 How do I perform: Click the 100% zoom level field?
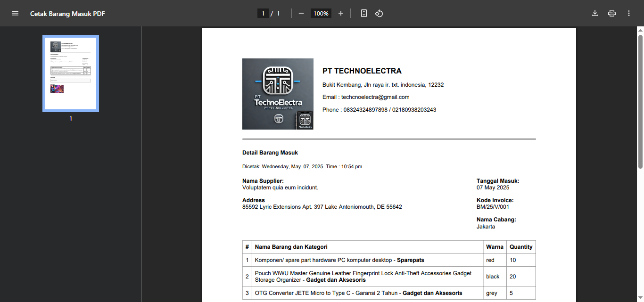click(x=321, y=13)
